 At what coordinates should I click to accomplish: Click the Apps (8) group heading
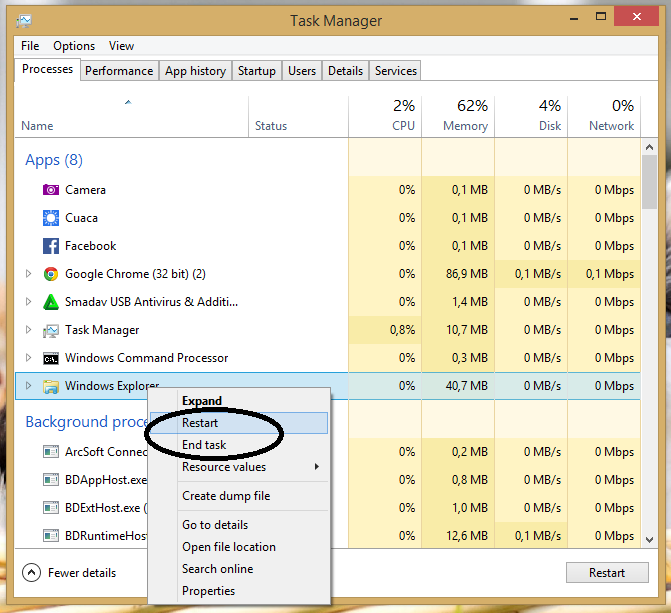(54, 160)
